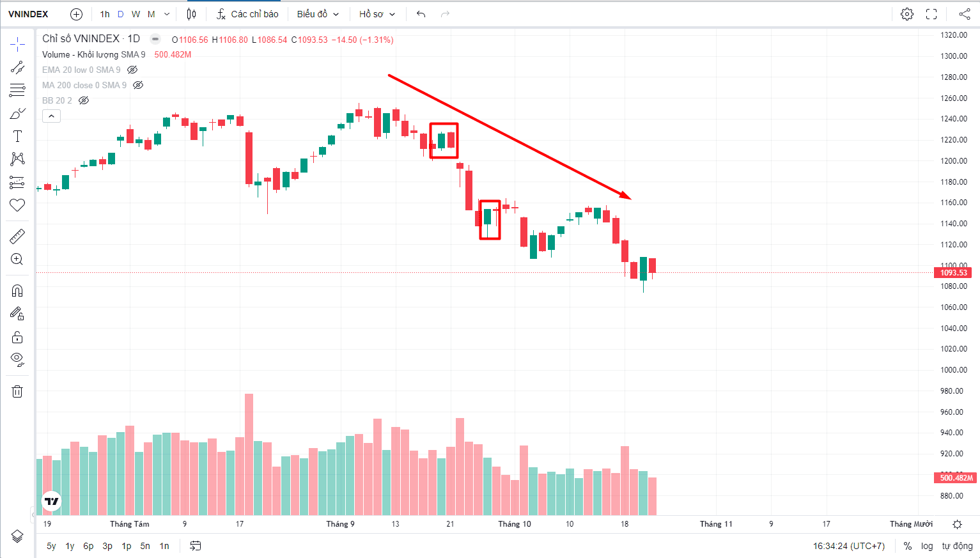This screenshot has height=558, width=980.
Task: Expand the timeframe interval dropdown
Action: pyautogui.click(x=167, y=14)
